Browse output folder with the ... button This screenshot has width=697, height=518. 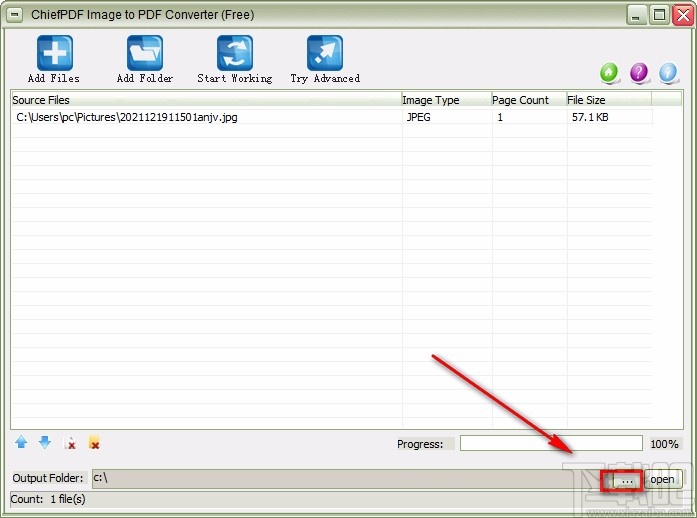click(626, 481)
